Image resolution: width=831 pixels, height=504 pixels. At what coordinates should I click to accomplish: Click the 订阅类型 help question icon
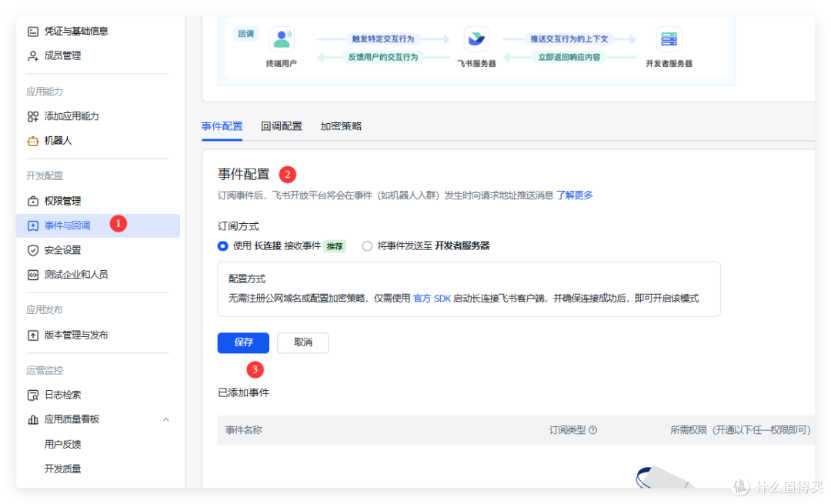point(593,430)
